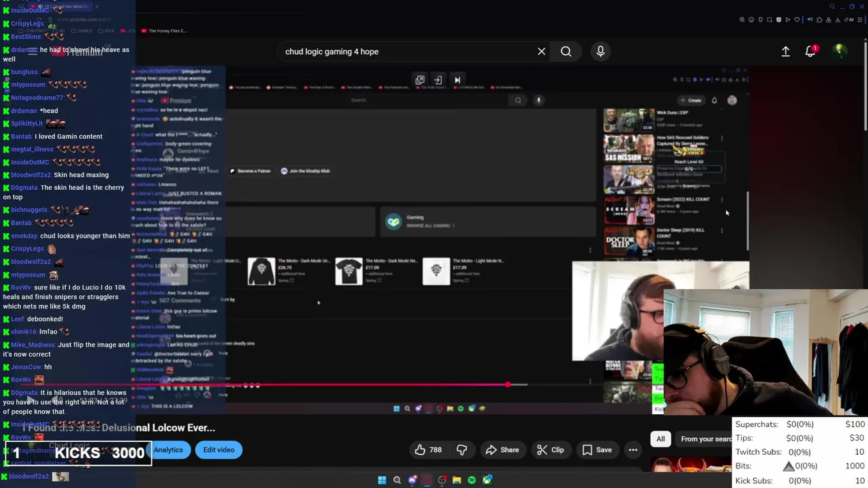Open Search in the main Windows taskbar
The width and height of the screenshot is (868, 488).
[x=397, y=481]
